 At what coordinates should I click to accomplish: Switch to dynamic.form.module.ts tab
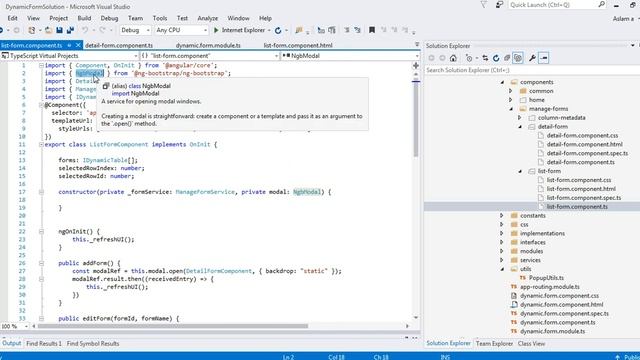pyautogui.click(x=208, y=45)
